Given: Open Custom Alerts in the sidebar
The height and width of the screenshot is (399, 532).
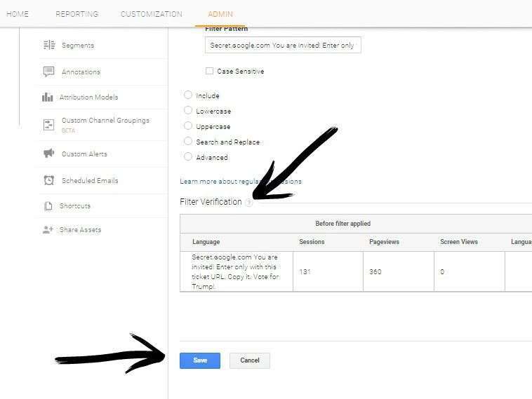Looking at the screenshot, I should pos(84,154).
